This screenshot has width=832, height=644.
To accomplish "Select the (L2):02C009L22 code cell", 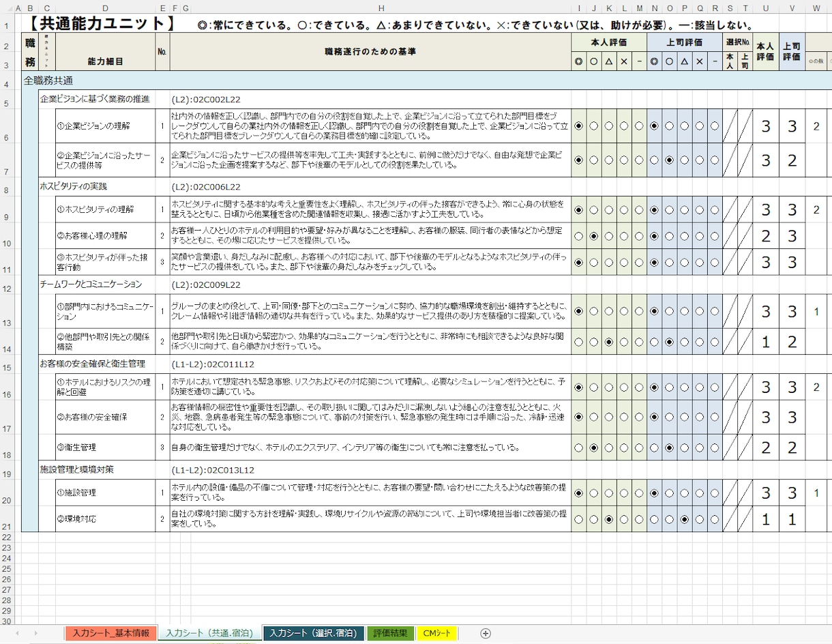I will click(x=206, y=284).
